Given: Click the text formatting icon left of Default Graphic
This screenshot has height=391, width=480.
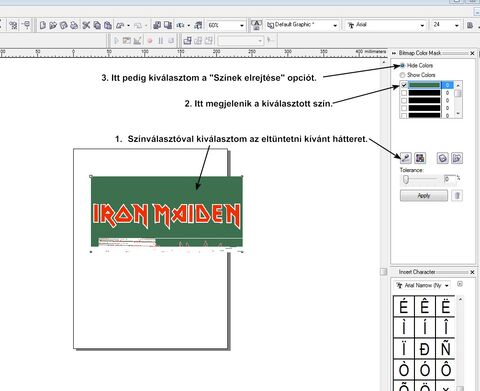Looking at the screenshot, I should (256, 25).
